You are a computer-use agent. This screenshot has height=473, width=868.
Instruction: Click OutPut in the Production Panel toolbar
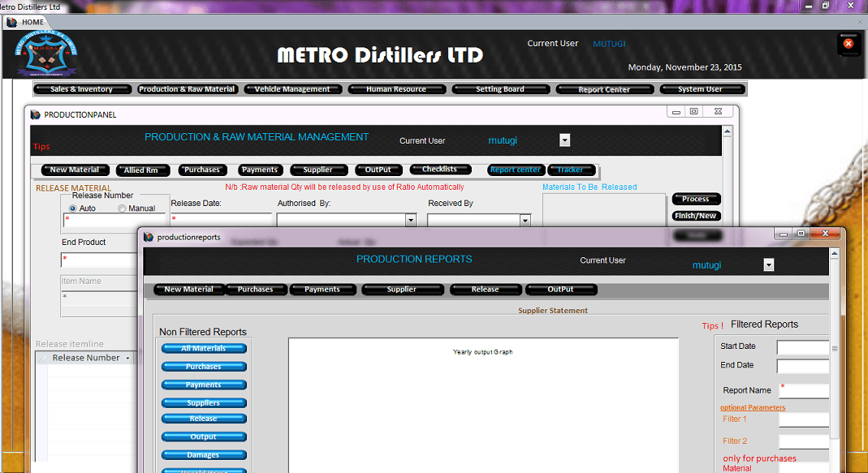[x=378, y=170]
